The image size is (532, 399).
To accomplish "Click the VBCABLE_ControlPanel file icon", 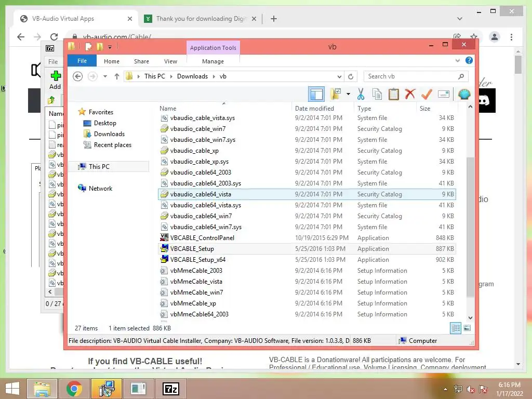I will click(x=164, y=237).
